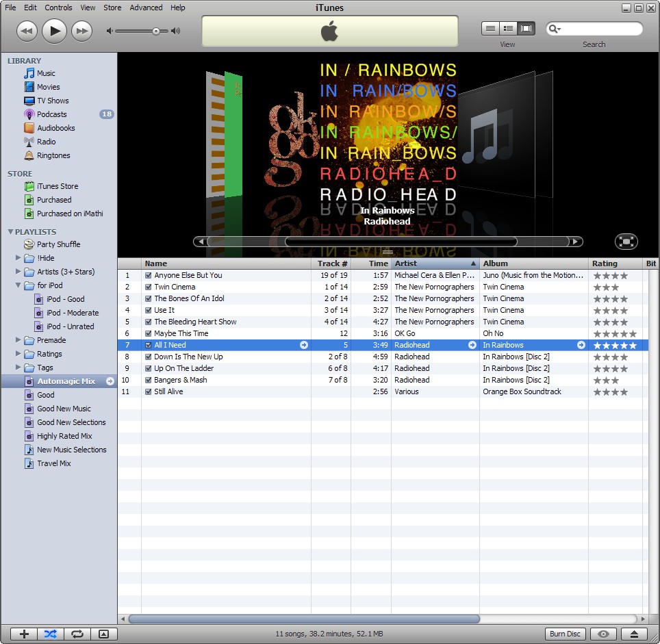This screenshot has width=660, height=644.
Task: Enter Cover Flow full screen
Action: click(x=626, y=242)
